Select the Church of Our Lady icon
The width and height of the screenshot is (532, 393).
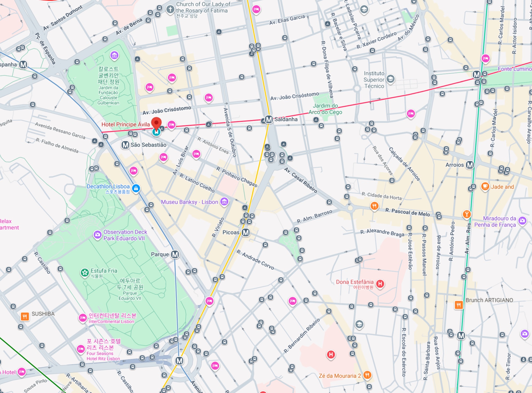tap(170, 9)
